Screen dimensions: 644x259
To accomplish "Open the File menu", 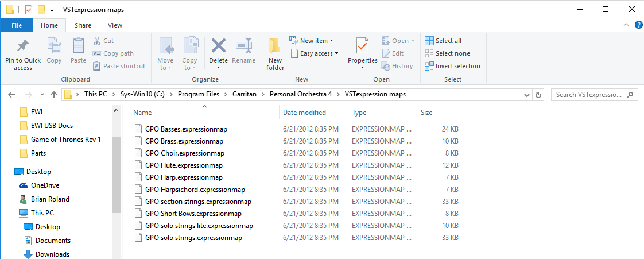I will click(x=17, y=25).
